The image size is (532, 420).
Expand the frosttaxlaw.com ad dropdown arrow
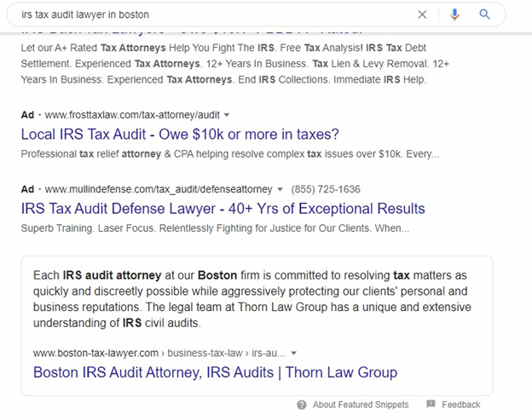(x=227, y=115)
